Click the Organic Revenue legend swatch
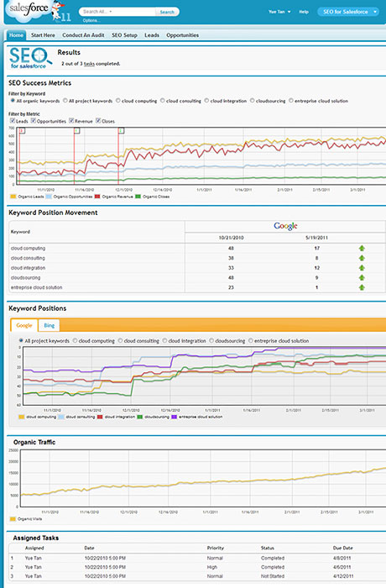The width and height of the screenshot is (386, 588). (x=97, y=197)
